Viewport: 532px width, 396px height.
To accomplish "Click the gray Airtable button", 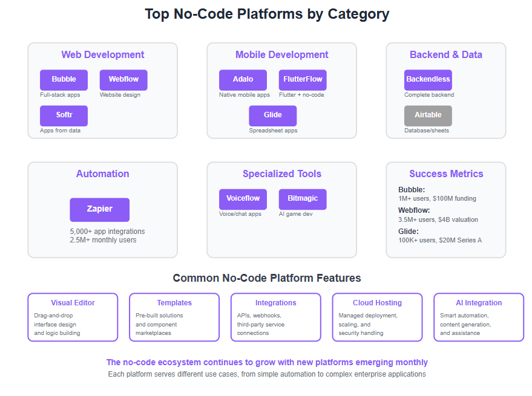I will click(x=428, y=115).
